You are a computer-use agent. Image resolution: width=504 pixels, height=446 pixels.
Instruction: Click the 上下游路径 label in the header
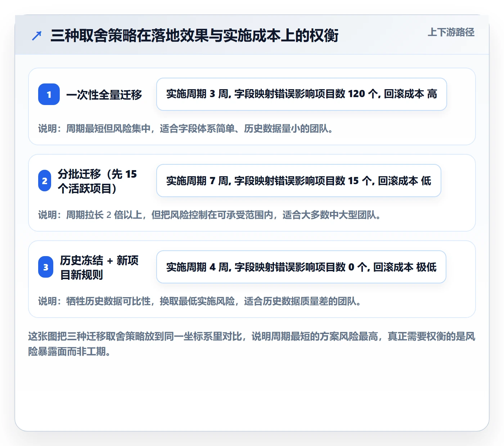[x=451, y=32]
